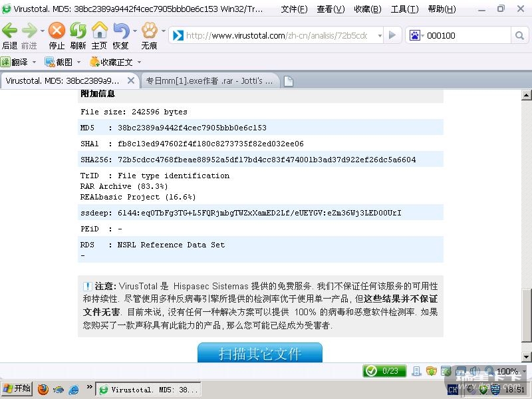Screen dimensions: 532x399
Task: Start the 截图 screenshot tool
Action: tap(59, 62)
